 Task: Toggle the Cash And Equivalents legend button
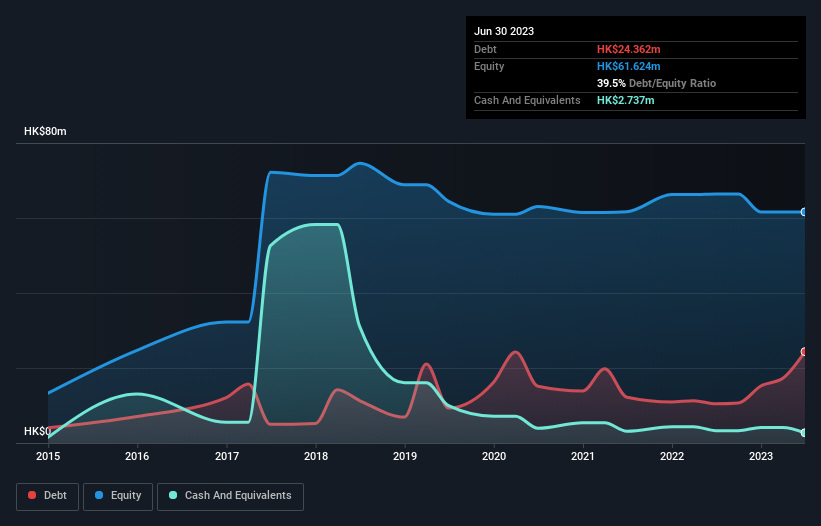230,496
